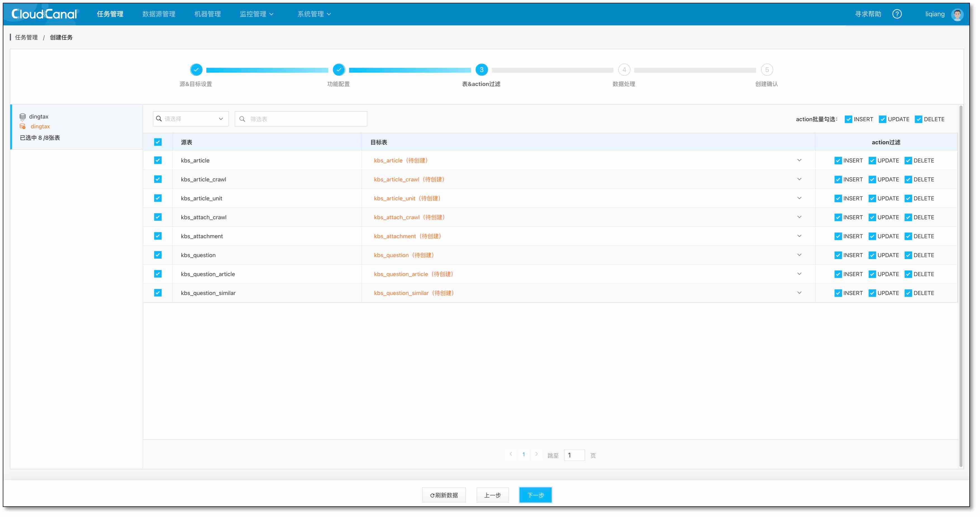Click the 下一步 next step button
This screenshot has height=517, width=980.
point(535,495)
